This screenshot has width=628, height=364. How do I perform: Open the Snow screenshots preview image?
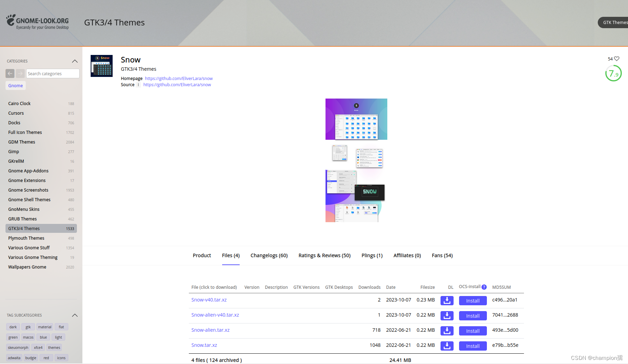[x=356, y=160]
